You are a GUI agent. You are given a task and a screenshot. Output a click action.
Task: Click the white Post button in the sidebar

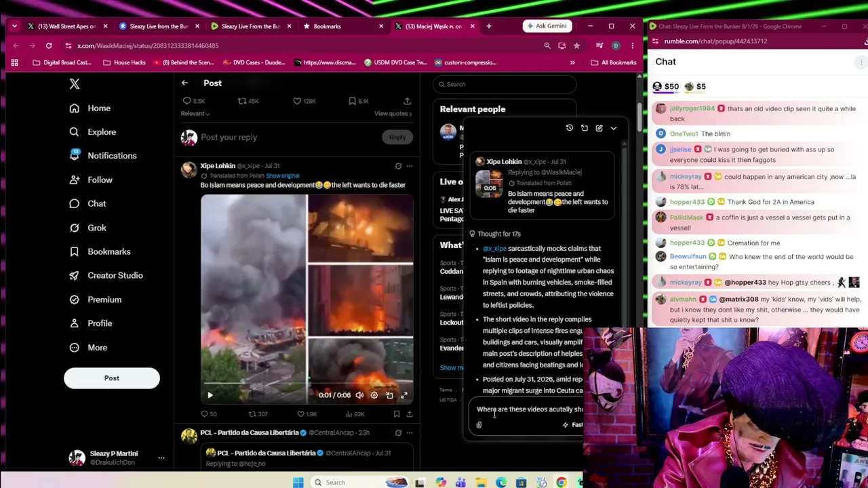click(112, 378)
